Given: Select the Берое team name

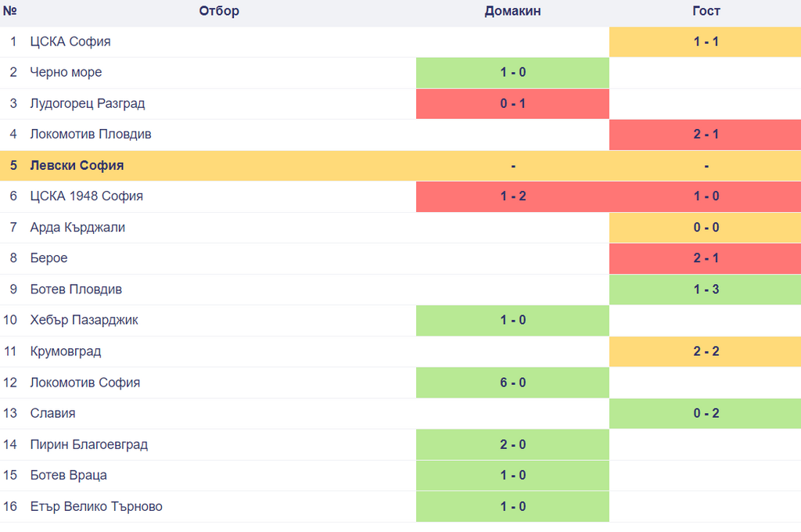Looking at the screenshot, I should tap(49, 258).
